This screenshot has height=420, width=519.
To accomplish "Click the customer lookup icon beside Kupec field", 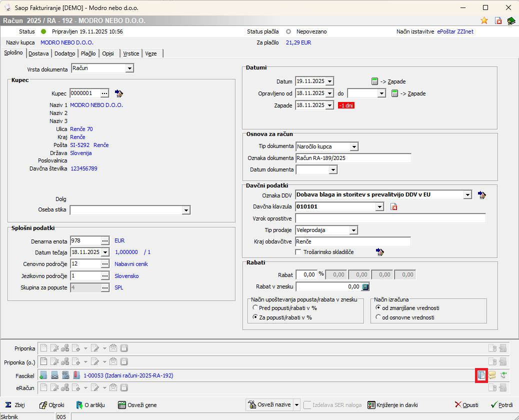I will [119, 93].
